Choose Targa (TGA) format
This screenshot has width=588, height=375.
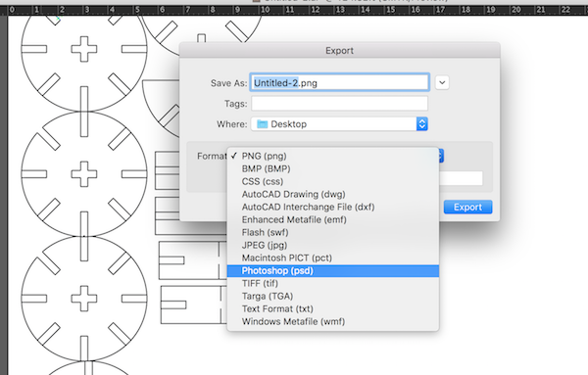(333, 296)
